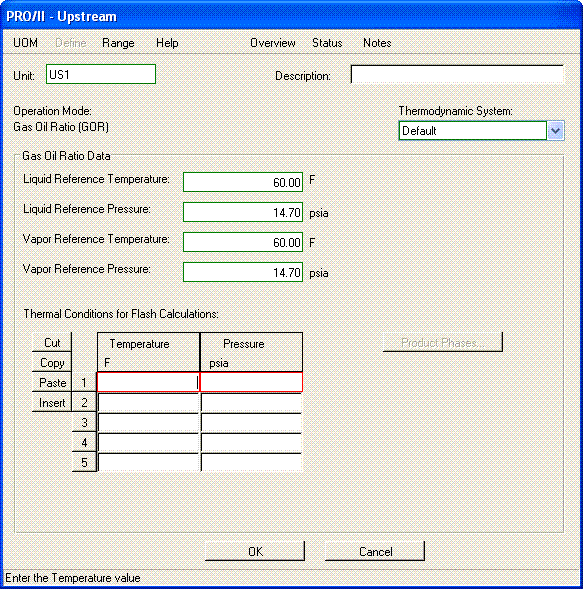This screenshot has height=589, width=586.
Task: Edit the Liquid Reference Pressure field
Action: 243,212
